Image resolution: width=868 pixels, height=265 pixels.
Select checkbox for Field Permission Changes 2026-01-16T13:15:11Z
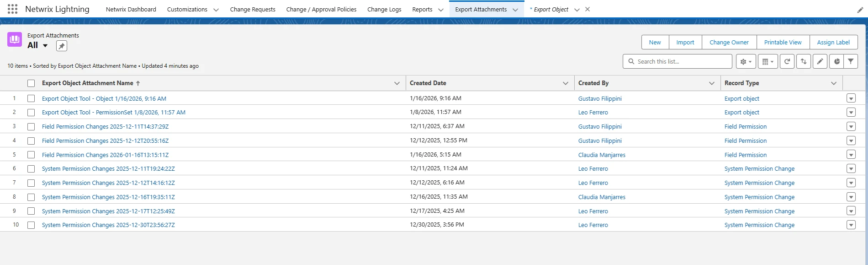[x=31, y=155]
